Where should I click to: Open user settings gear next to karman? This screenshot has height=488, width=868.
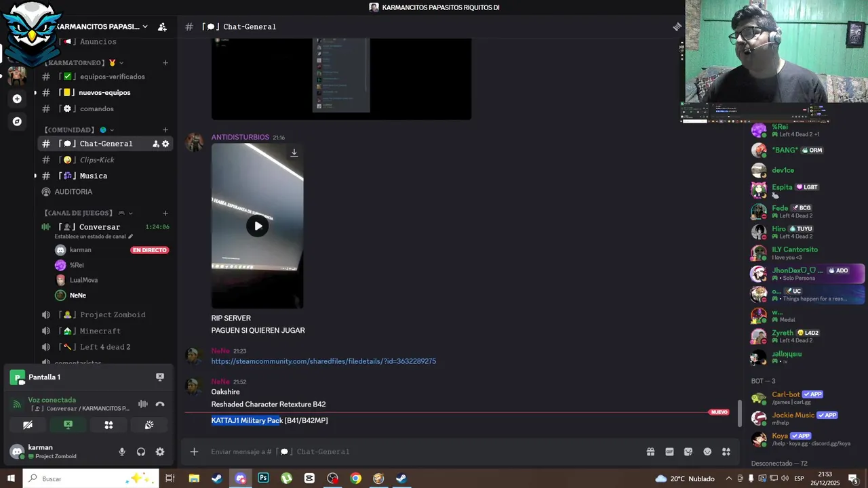(160, 452)
